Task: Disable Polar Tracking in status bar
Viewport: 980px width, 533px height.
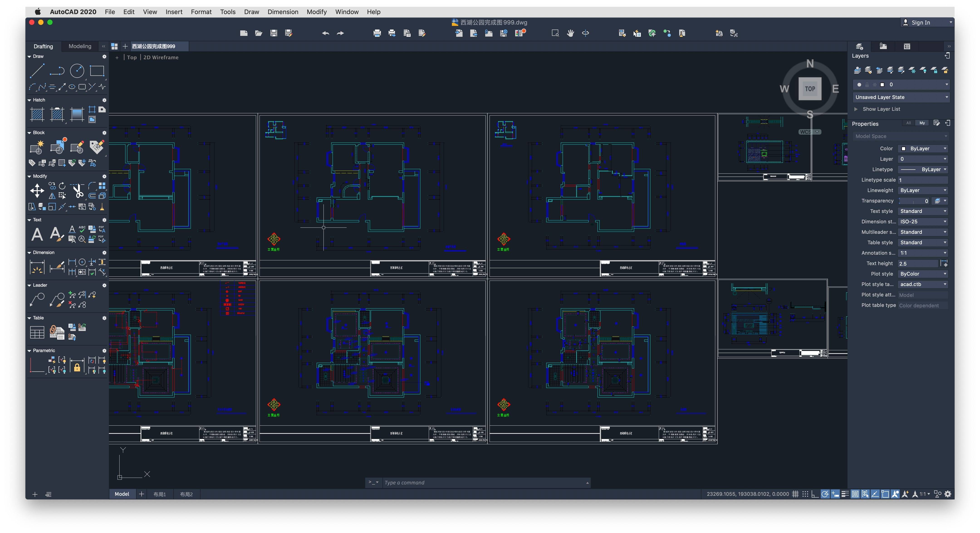Action: [825, 494]
